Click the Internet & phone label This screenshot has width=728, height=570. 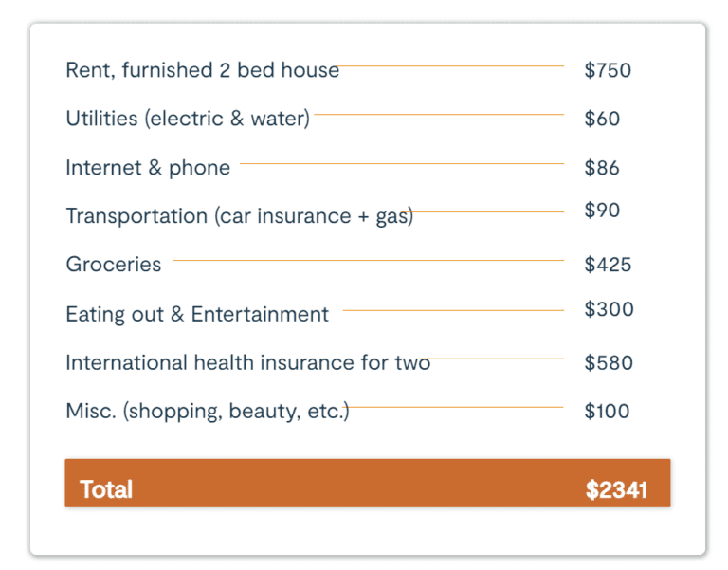coord(148,168)
